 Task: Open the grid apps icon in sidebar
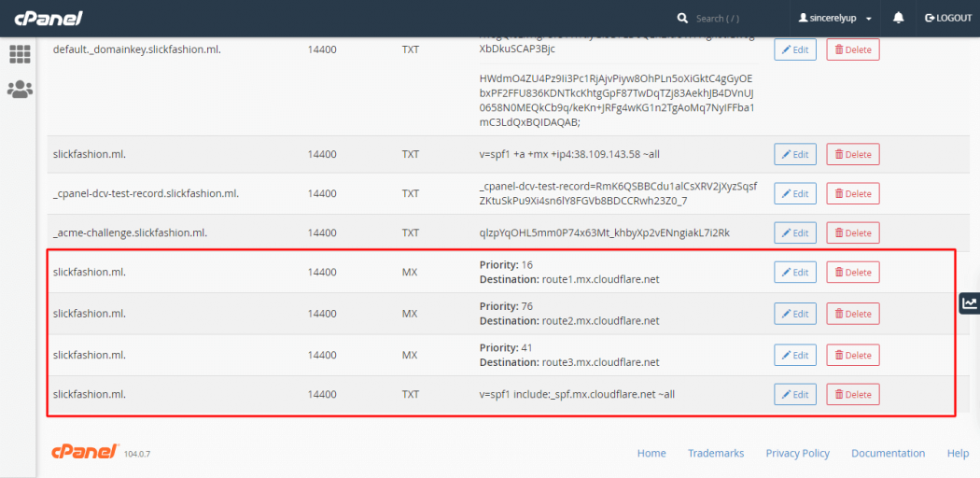pyautogui.click(x=20, y=54)
